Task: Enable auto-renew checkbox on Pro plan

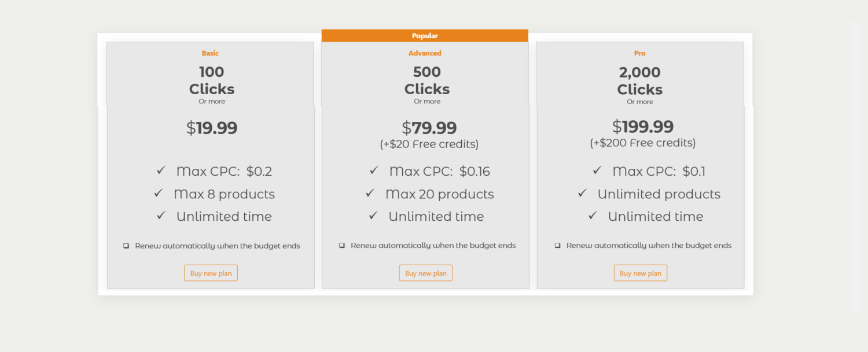Action: tap(557, 245)
